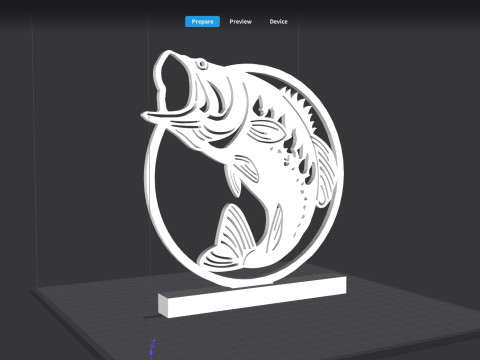Open the Device tab
Viewport: 480px width, 360px height.
click(278, 22)
